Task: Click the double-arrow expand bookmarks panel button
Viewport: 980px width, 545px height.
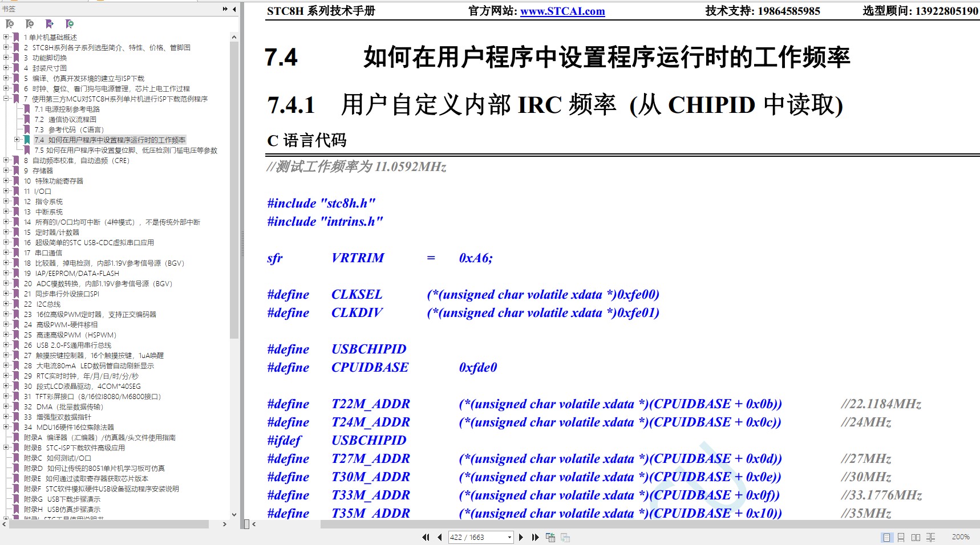Action: click(225, 9)
